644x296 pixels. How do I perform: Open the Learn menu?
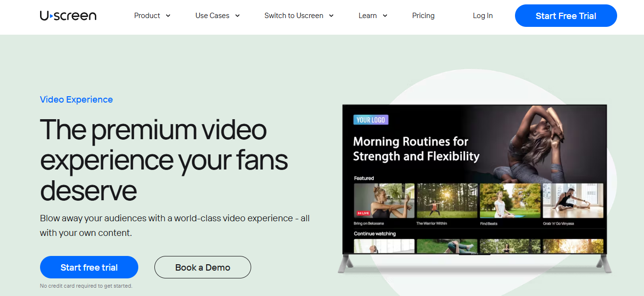(367, 16)
